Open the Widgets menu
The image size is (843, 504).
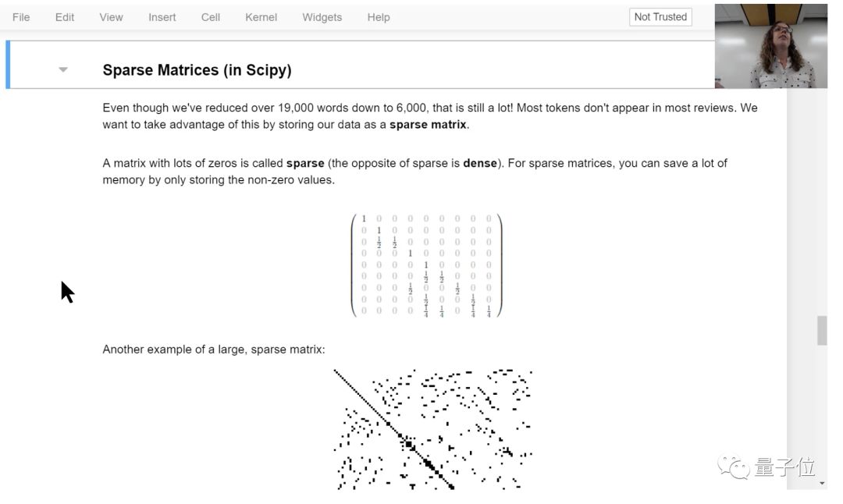point(322,17)
